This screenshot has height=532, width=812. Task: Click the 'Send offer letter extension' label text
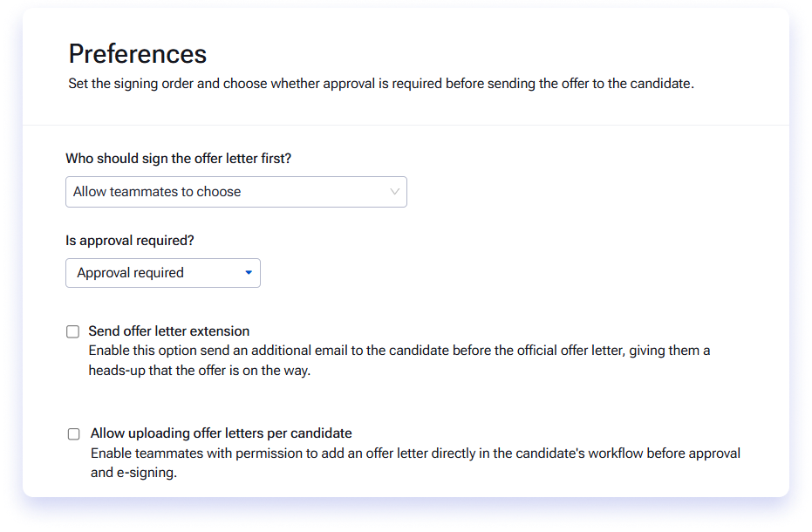tap(169, 331)
